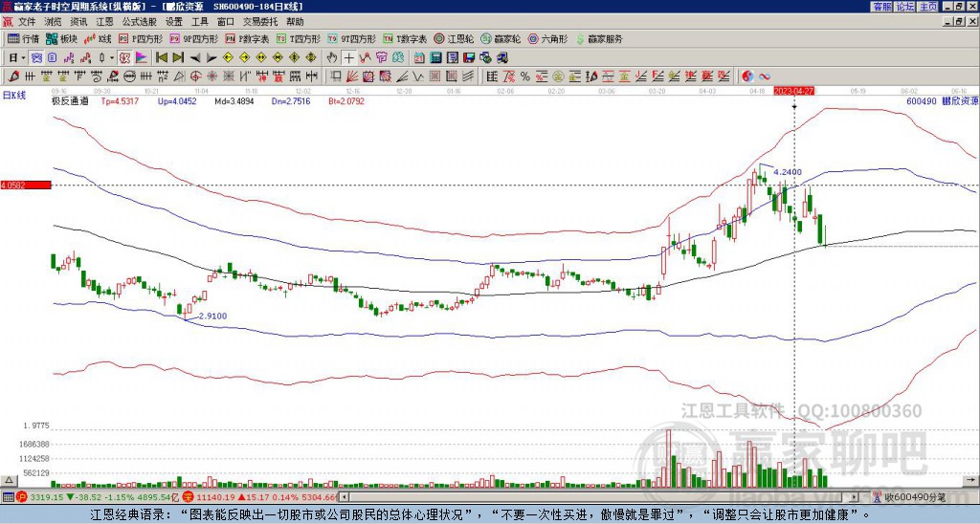The width and height of the screenshot is (980, 524).
Task: Open the 帮助 menu
Action: (295, 22)
